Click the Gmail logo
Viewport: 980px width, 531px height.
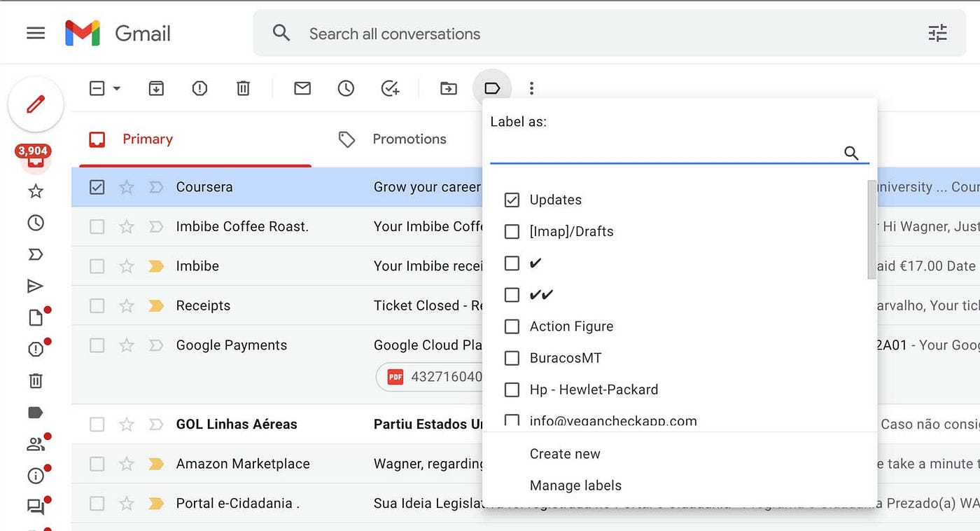[118, 33]
